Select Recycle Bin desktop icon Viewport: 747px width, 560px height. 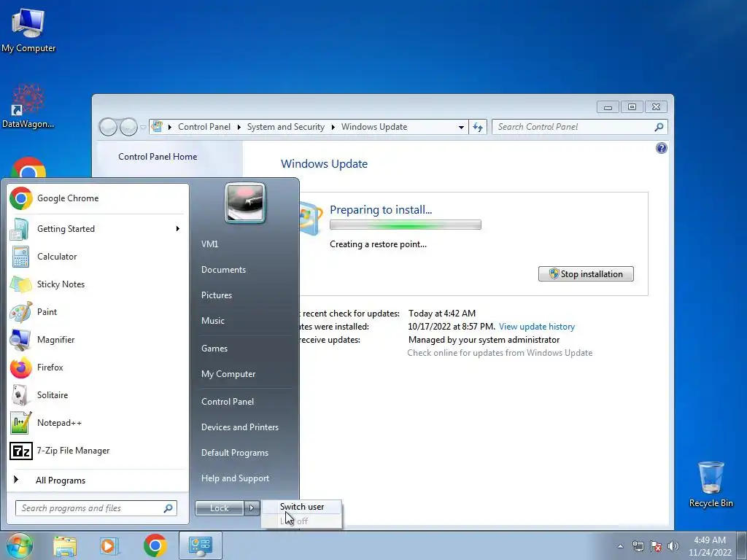point(711,484)
